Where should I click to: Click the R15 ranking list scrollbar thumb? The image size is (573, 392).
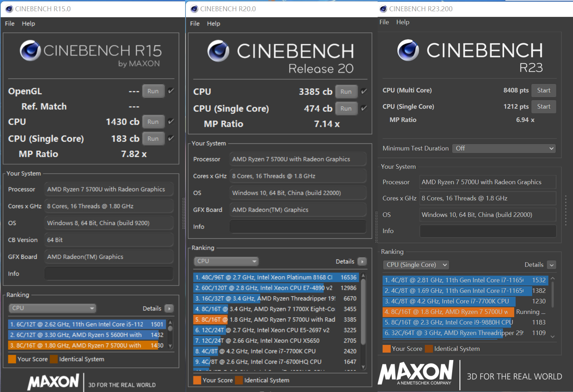[x=170, y=329]
